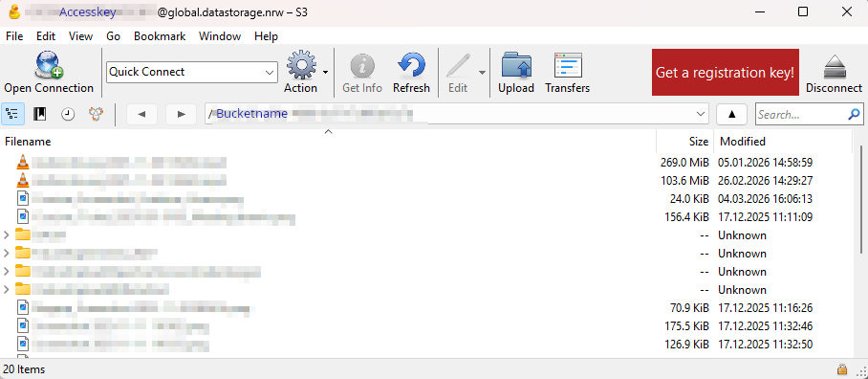Click the Upload folder icon
The width and height of the screenshot is (868, 379).
point(516,66)
